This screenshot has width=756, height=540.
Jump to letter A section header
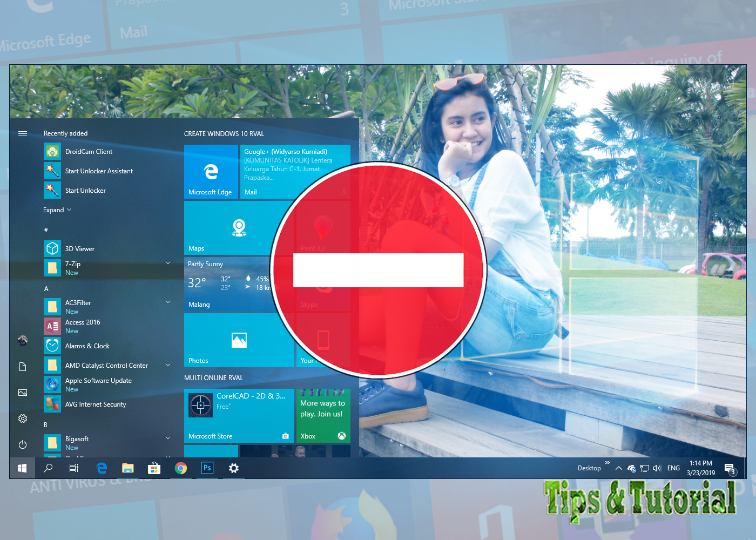tap(46, 288)
